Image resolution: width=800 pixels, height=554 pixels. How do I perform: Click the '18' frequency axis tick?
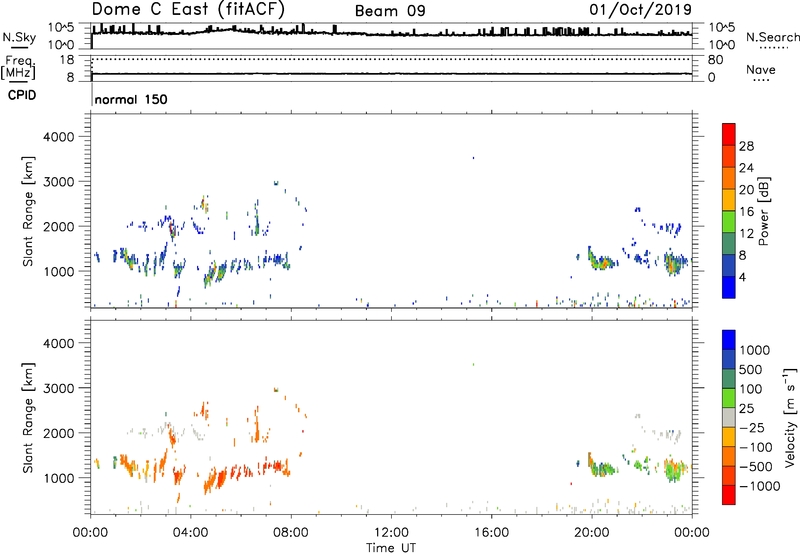[x=67, y=60]
